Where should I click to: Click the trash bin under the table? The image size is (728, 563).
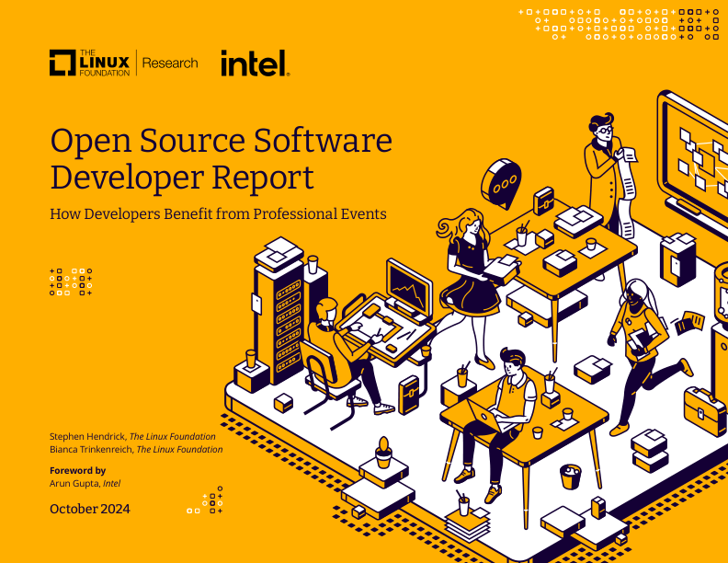pyautogui.click(x=571, y=477)
